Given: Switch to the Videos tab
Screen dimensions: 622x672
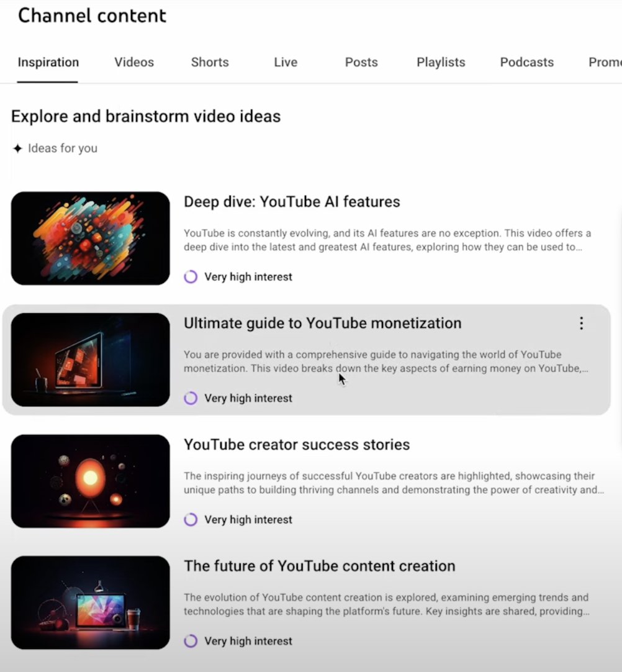Looking at the screenshot, I should [134, 62].
